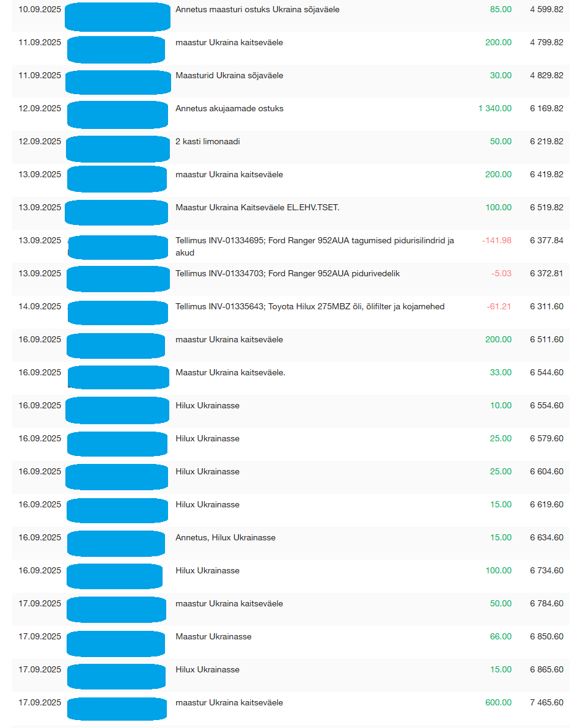The image size is (583, 728).
Task: Select the 85.00 amount in the first row
Action: (501, 9)
